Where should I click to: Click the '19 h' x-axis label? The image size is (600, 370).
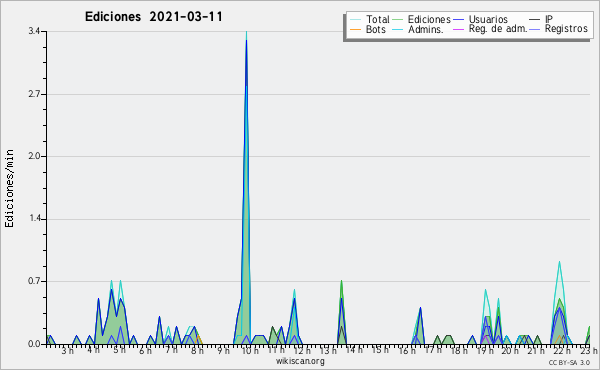(x=485, y=350)
